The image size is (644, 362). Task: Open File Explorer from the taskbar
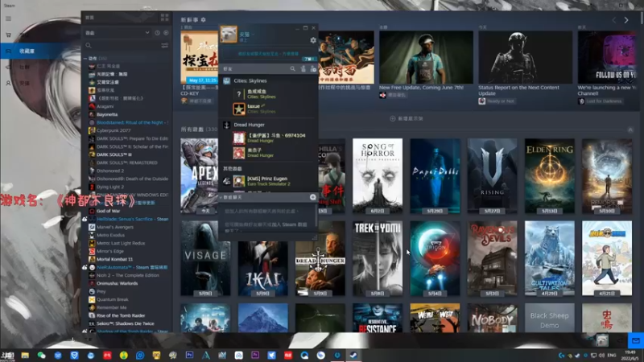pos(25,355)
